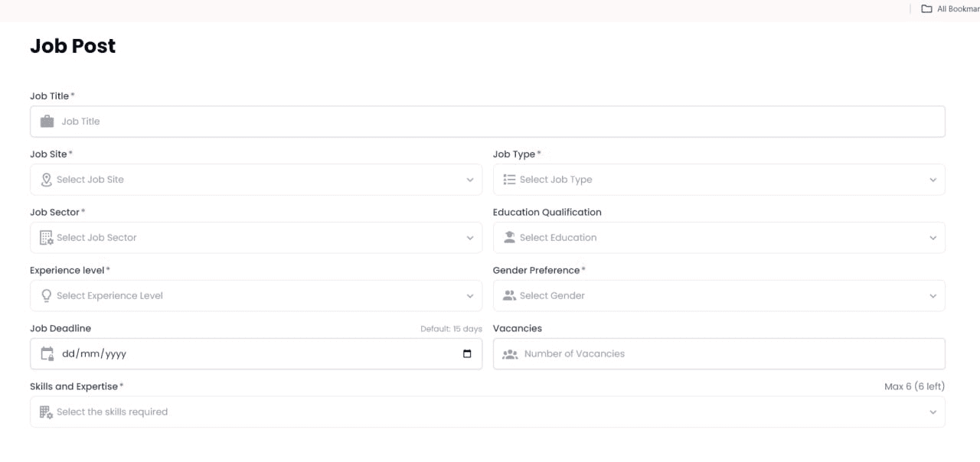Click the building icon in Job Sector field

[x=47, y=238]
